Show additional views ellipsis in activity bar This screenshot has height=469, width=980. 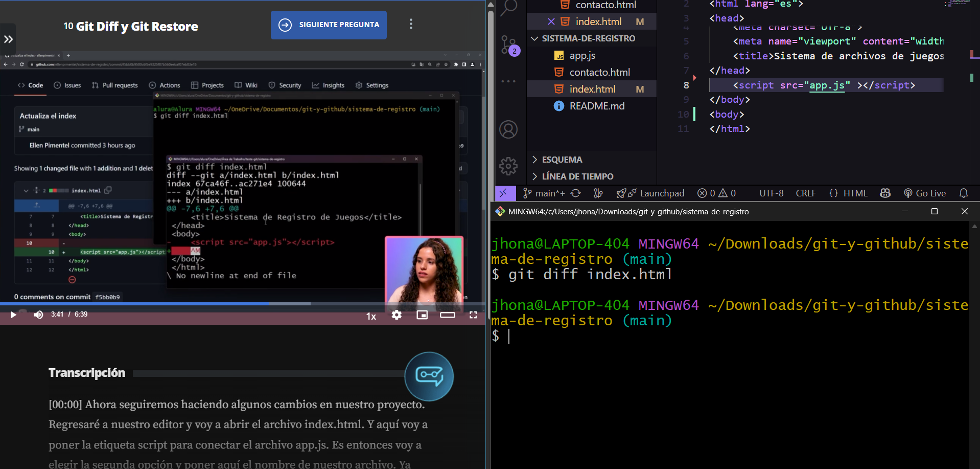508,81
